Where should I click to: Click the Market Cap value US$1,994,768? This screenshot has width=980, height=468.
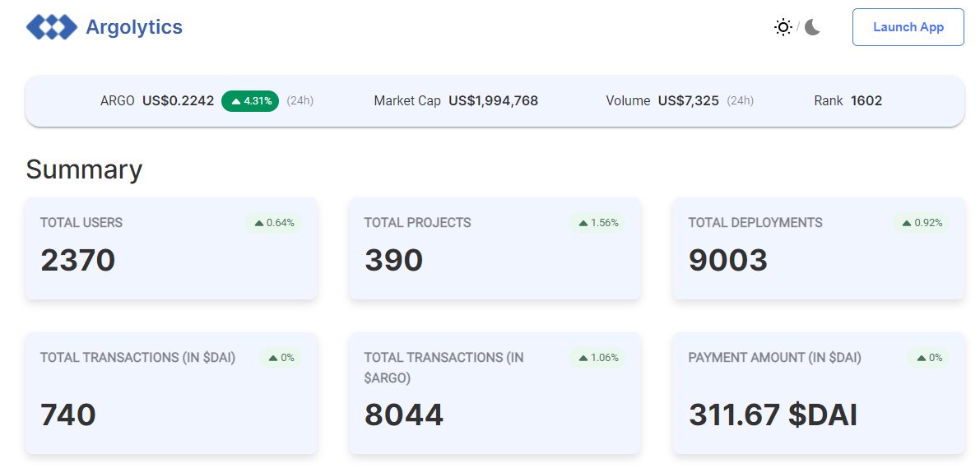493,100
